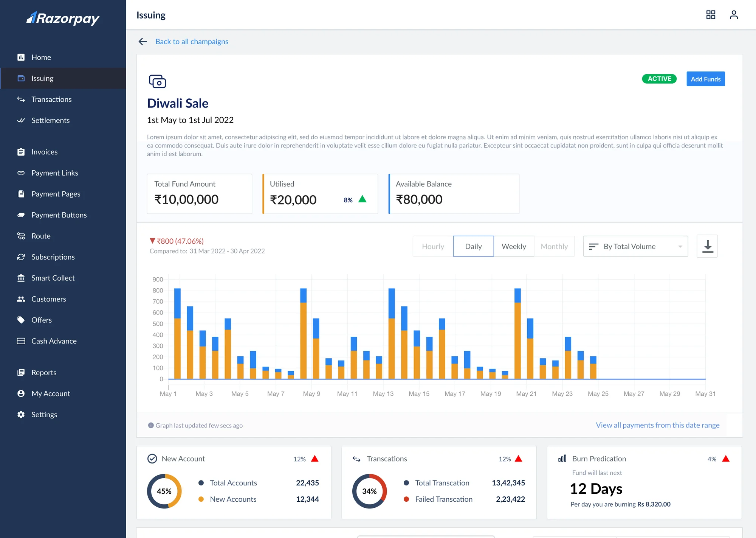Click the Total Fund Amount ₹10,00,000 card

pyautogui.click(x=199, y=194)
